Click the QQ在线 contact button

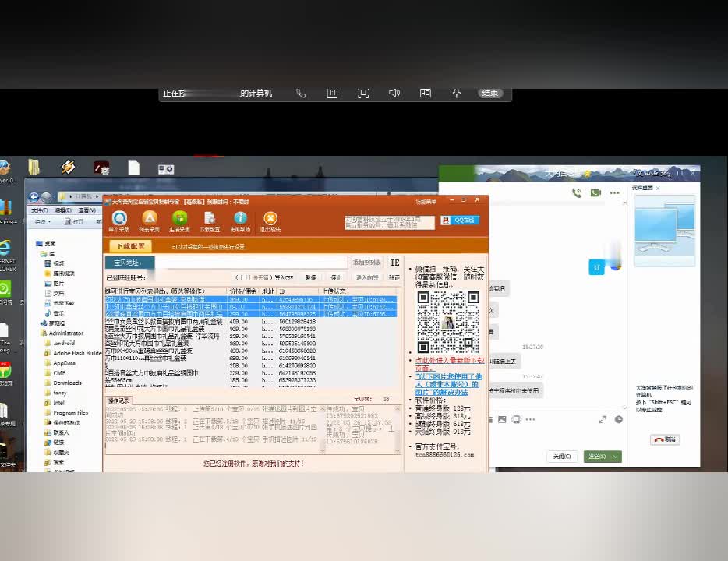(x=460, y=221)
